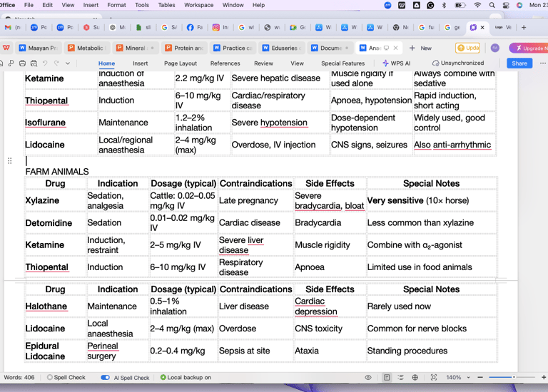Click the paragraph drag handle beside cursor
The image size is (548, 392).
(x=10, y=161)
